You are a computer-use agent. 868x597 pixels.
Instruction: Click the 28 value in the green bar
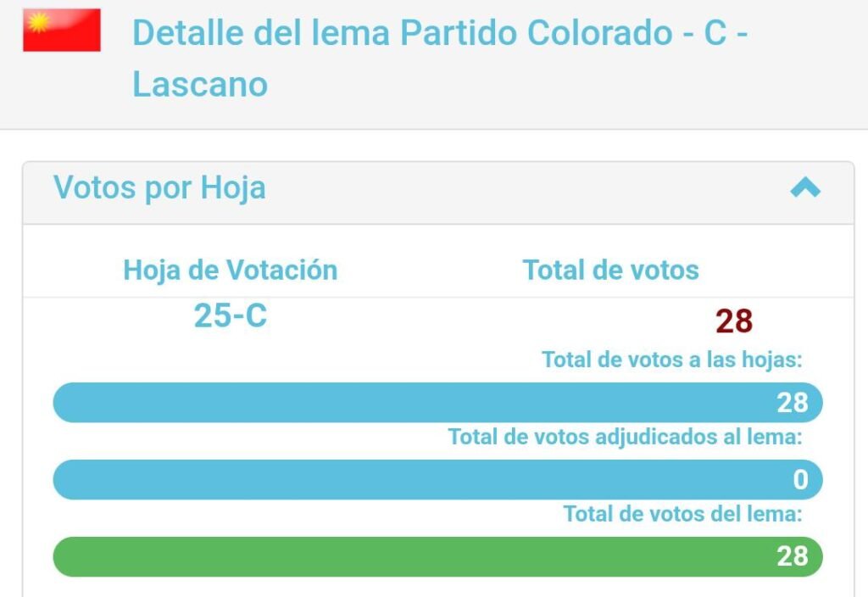pyautogui.click(x=793, y=556)
